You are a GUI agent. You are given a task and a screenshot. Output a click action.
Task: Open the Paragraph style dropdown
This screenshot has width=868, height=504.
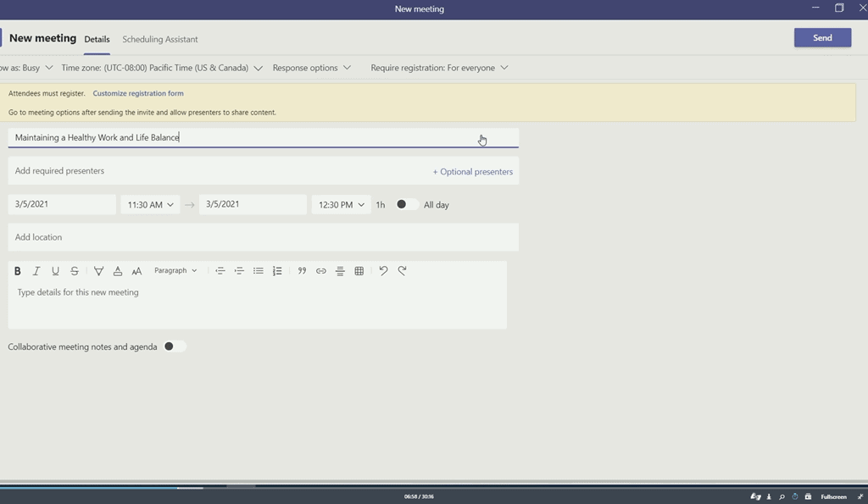click(x=175, y=271)
